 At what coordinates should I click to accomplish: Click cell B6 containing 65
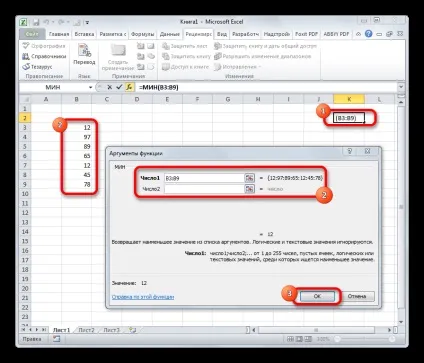point(76,156)
